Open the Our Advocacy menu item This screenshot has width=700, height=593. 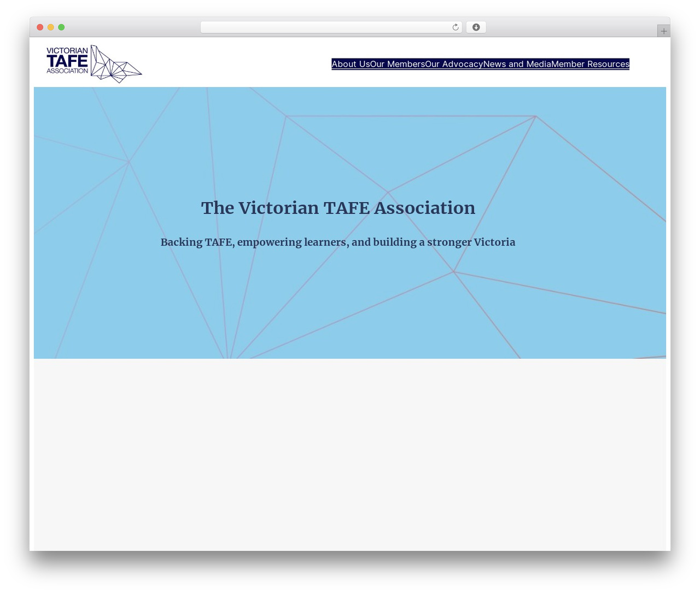click(x=454, y=64)
